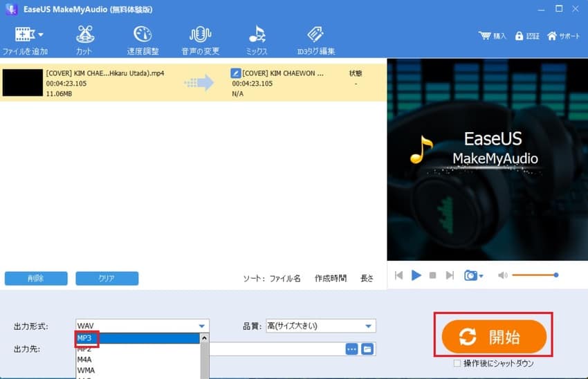Browse output path with the three-dot button
Screen dimensions: 588x379
[351, 349]
